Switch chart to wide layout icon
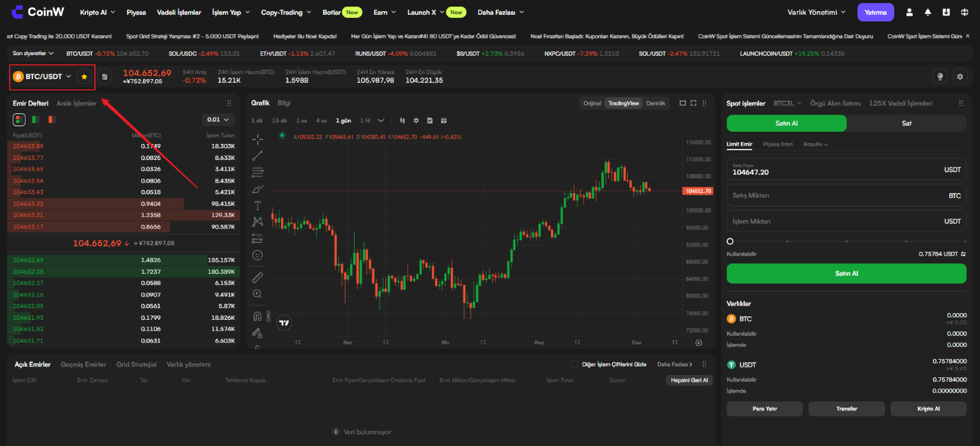Screen dimensions: 980x446 click(x=682, y=103)
